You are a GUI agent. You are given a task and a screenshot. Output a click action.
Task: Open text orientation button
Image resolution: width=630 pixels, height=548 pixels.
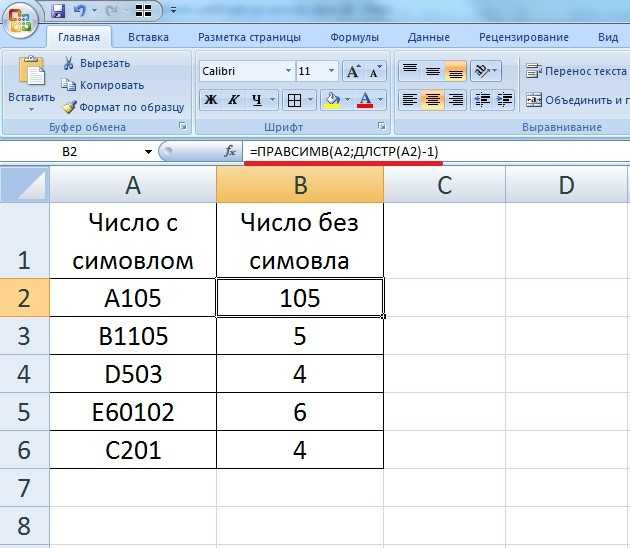[485, 71]
